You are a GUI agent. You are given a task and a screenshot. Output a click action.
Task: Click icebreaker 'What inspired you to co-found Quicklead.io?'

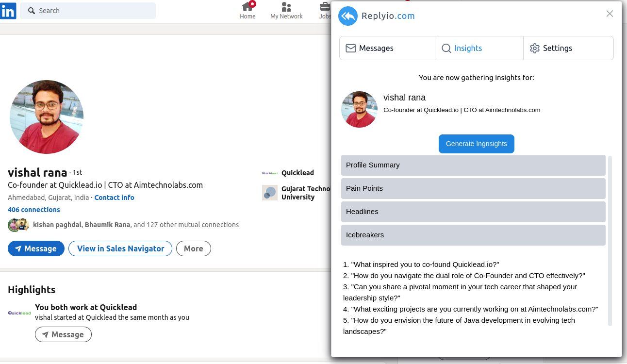(x=421, y=265)
